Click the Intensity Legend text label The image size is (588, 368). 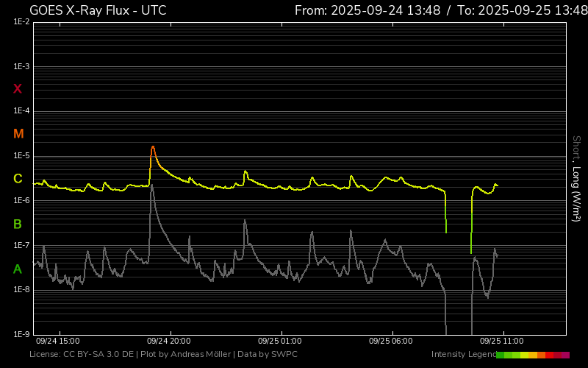[462, 355]
